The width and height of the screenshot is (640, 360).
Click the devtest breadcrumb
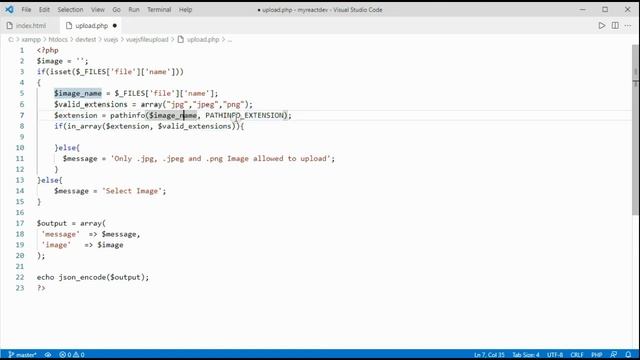85,40
